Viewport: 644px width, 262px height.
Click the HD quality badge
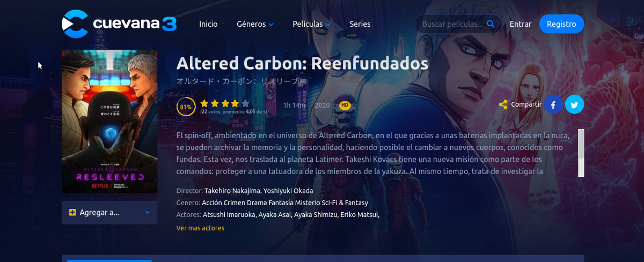(x=345, y=105)
